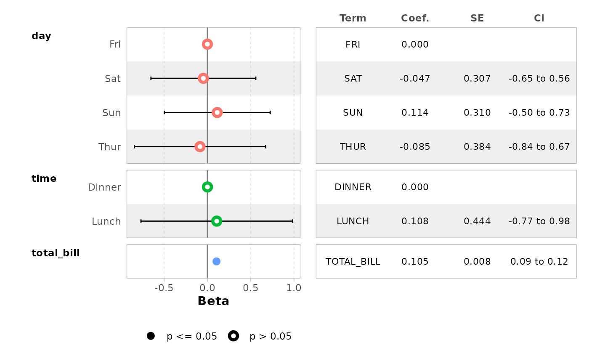This screenshot has height=364, width=589.
Task: Click the Sat coefficient point marker
Action: (x=203, y=78)
